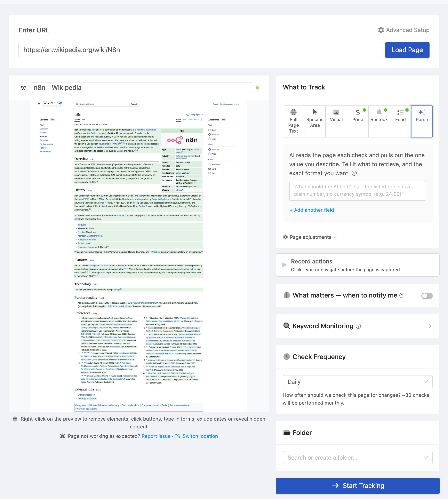The height and width of the screenshot is (499, 448).
Task: Select Small text radio in preview
Action: tap(209, 130)
